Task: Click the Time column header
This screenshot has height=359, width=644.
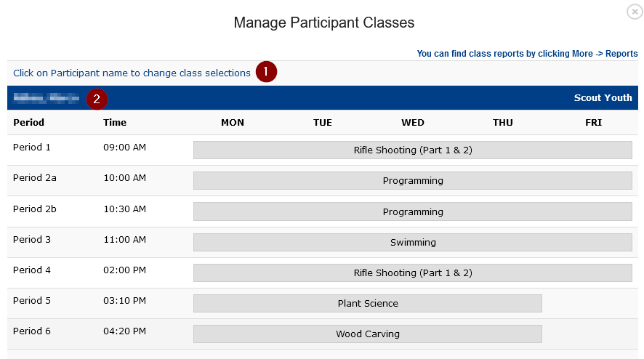Action: [x=115, y=122]
